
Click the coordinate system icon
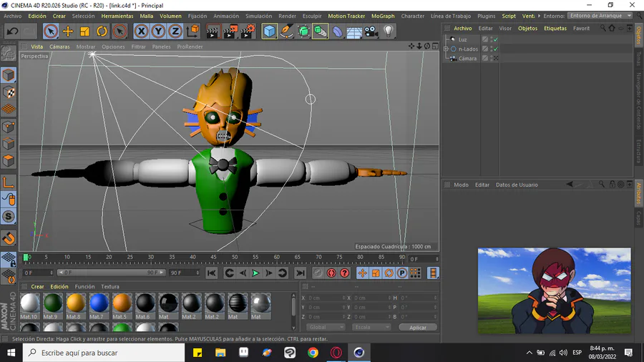coord(192,31)
